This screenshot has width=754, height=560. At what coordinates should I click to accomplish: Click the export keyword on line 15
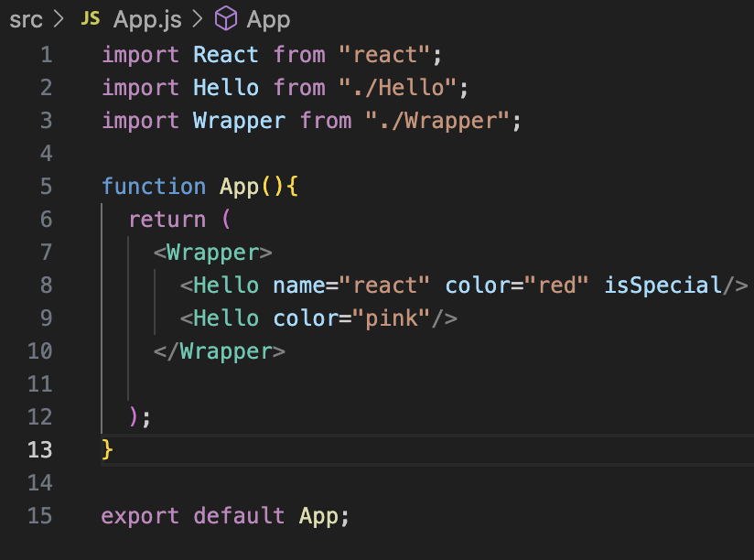[x=140, y=516]
